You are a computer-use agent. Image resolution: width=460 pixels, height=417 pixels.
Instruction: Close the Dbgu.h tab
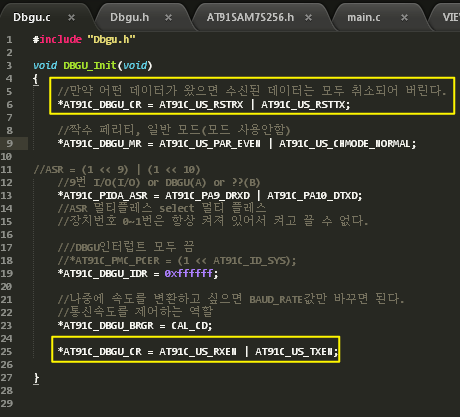pos(169,17)
